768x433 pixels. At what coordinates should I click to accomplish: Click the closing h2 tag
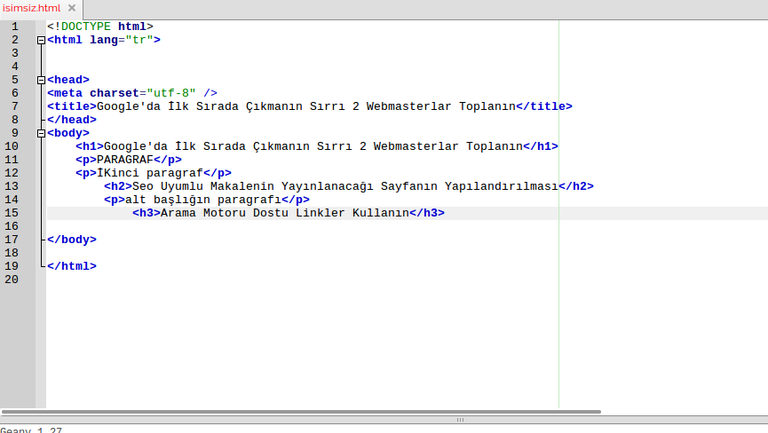point(576,187)
